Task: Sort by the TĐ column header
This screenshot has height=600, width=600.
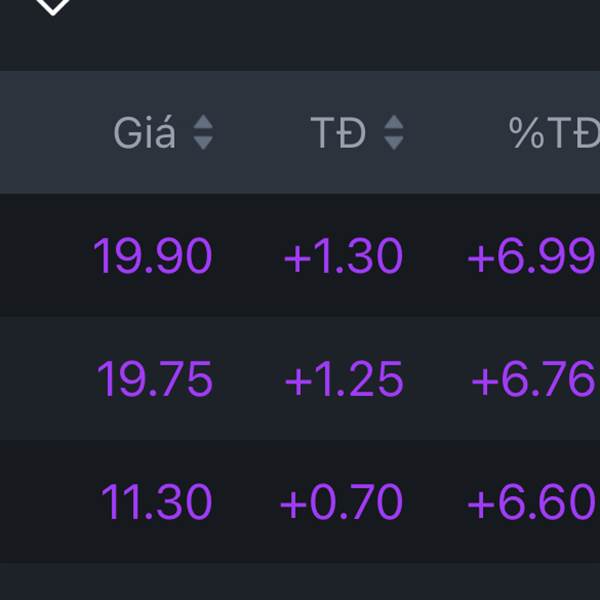Action: pos(338,132)
